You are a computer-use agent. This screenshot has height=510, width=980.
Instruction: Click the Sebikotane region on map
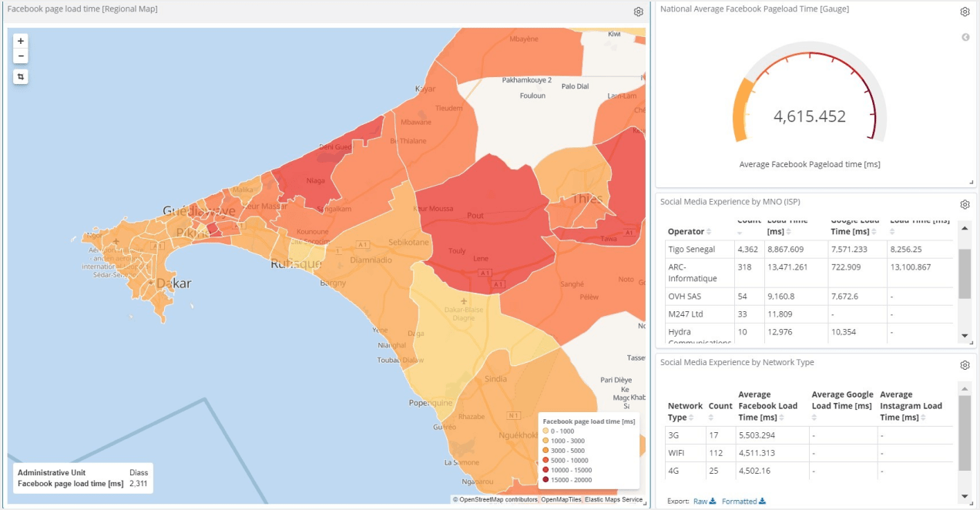click(x=408, y=242)
